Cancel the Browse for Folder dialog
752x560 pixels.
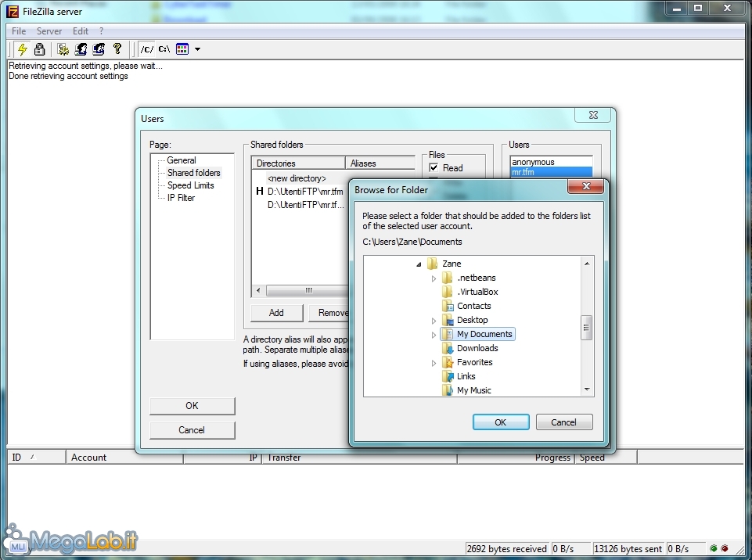[564, 422]
